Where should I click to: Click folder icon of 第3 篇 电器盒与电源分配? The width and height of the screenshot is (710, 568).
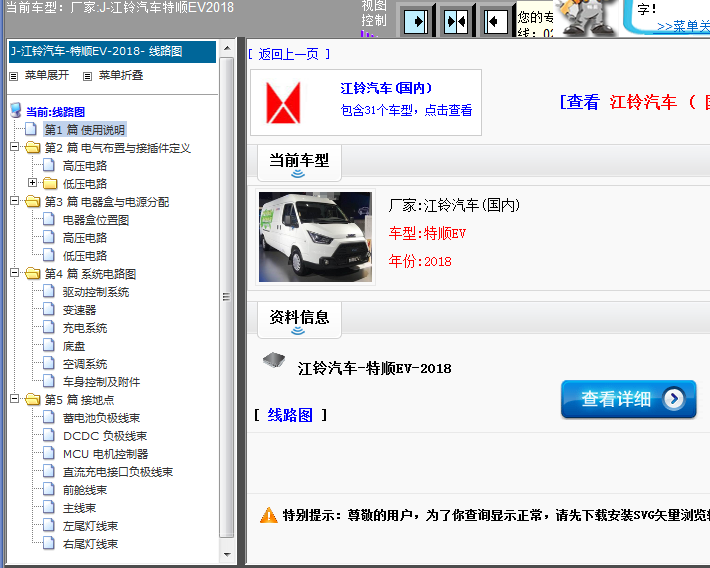point(33,201)
